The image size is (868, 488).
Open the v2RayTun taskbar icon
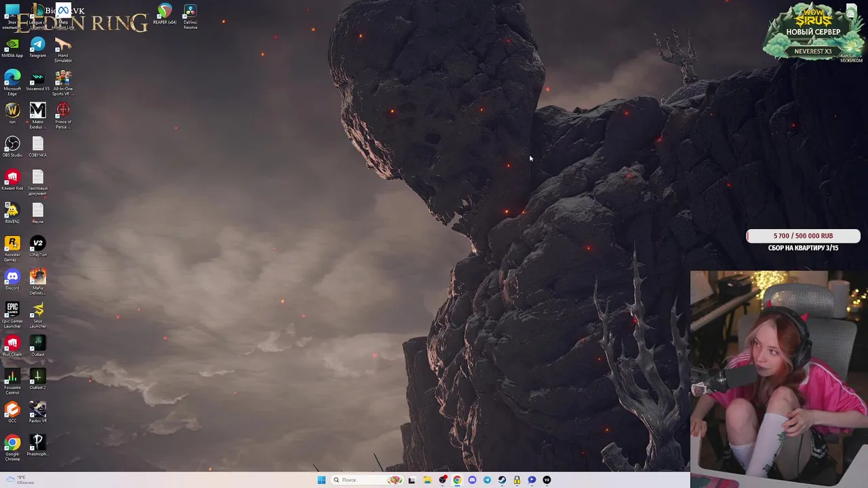click(x=547, y=480)
